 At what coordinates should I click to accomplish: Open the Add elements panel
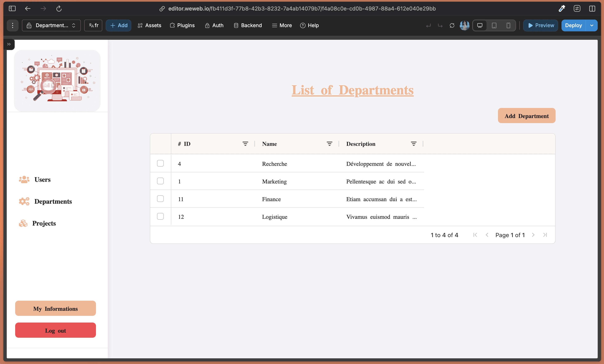(x=119, y=25)
